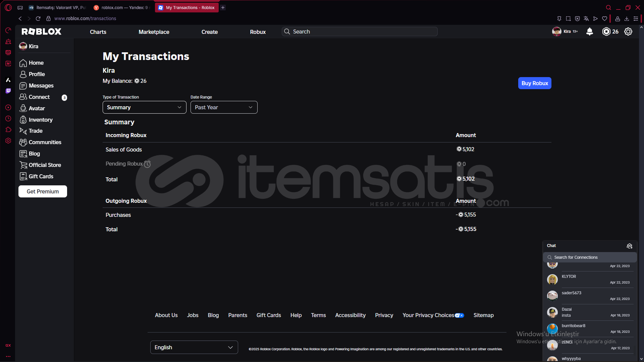Click the Twitch icon in Opera sidebar
This screenshot has width=644, height=362.
point(8,91)
